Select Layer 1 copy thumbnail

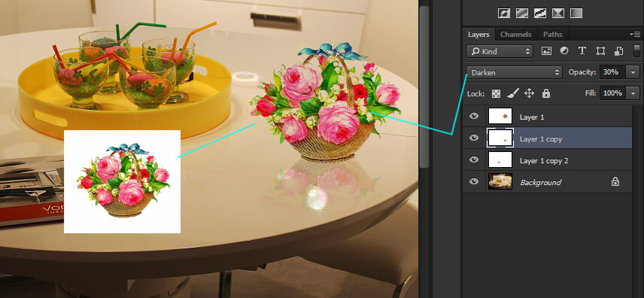click(x=500, y=138)
